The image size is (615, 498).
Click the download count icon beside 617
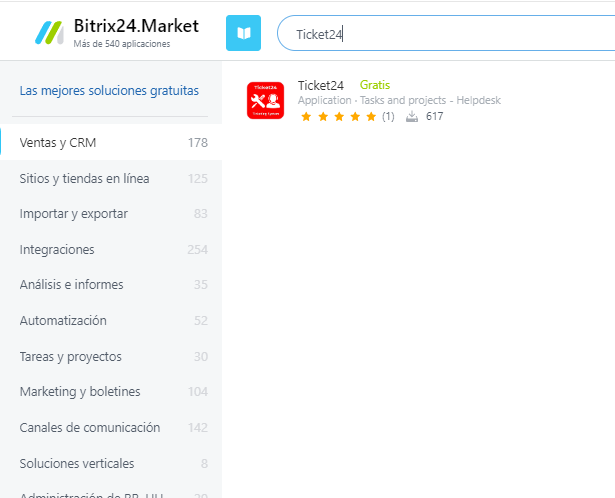coord(412,117)
